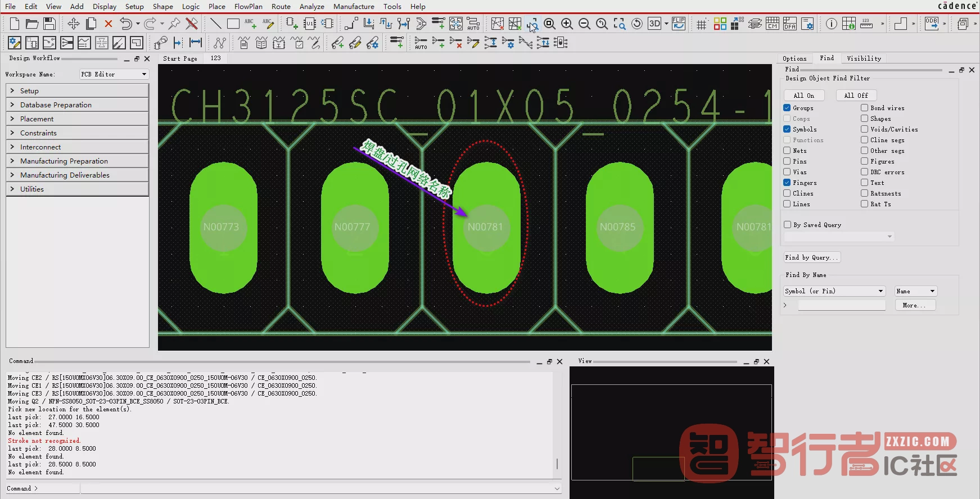Uncheck the Symbols checkbox

(x=787, y=129)
